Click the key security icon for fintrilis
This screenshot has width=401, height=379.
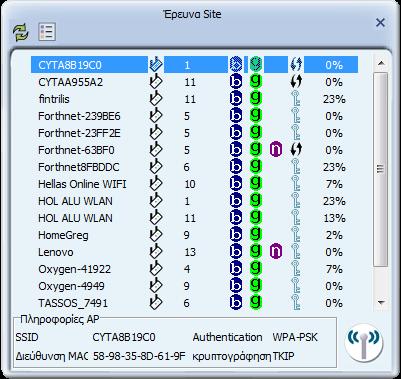pyautogui.click(x=295, y=99)
